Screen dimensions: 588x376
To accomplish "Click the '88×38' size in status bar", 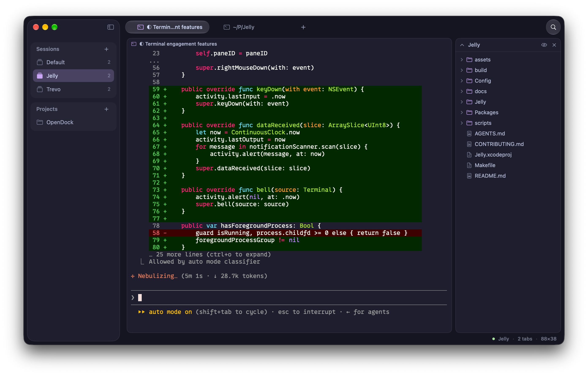I will pos(549,339).
